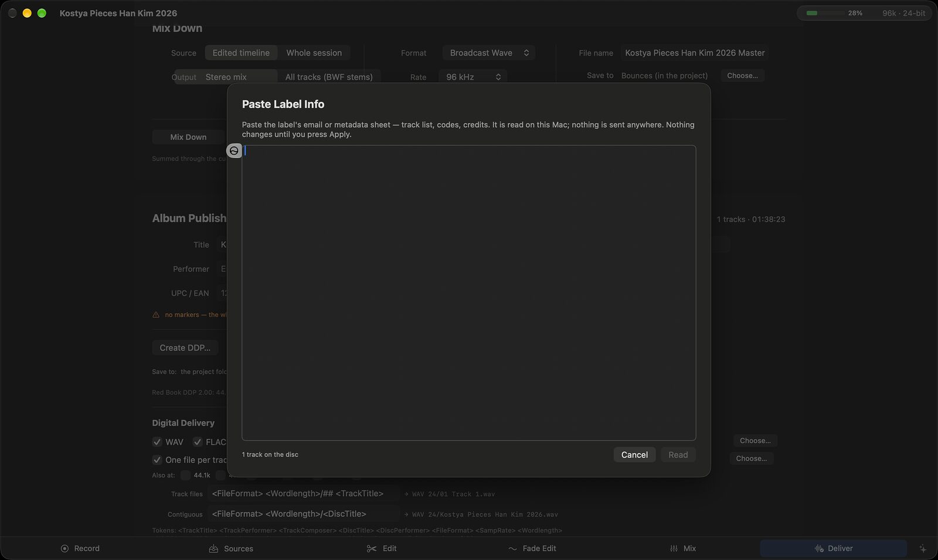
Task: Click the Contiguous naming pattern field
Action: point(303,514)
